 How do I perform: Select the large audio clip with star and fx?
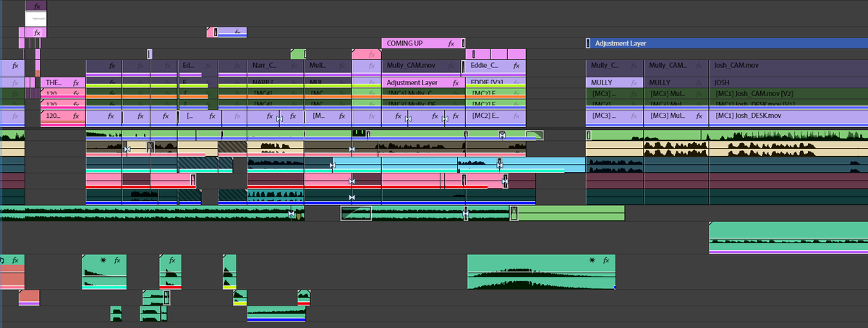(x=542, y=272)
